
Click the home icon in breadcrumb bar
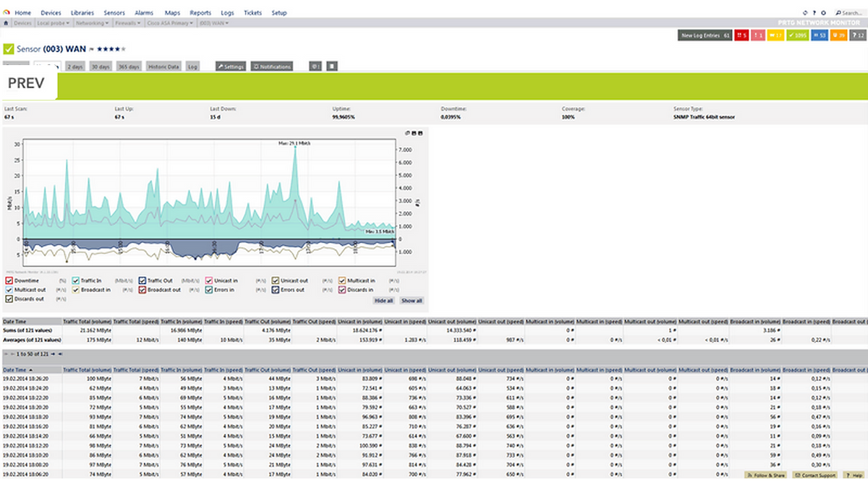[x=6, y=23]
